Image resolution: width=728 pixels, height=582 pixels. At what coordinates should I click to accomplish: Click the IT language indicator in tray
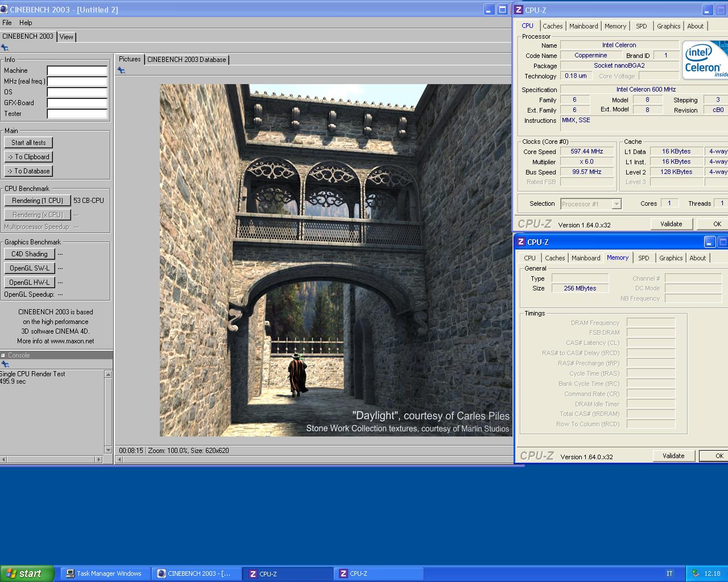tap(669, 573)
